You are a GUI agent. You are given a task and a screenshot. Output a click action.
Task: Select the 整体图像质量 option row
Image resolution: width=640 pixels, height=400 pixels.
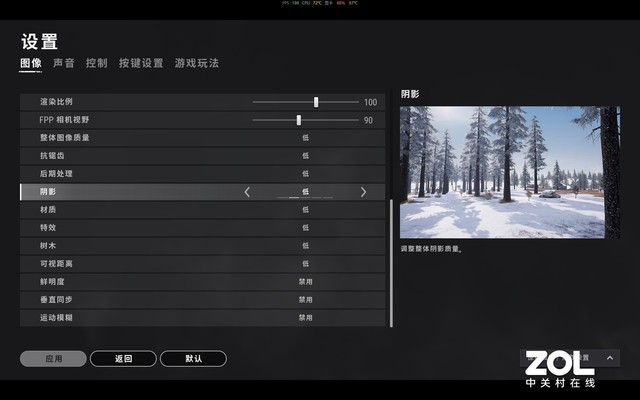202,138
